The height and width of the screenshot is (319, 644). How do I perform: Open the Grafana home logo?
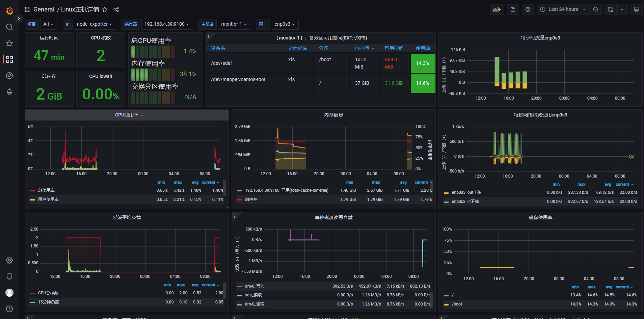pos(9,11)
